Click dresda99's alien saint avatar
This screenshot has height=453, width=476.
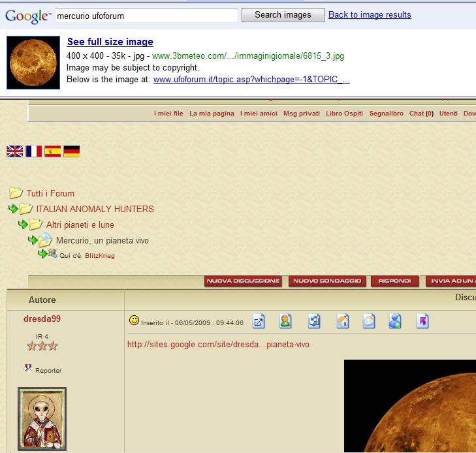(x=42, y=418)
